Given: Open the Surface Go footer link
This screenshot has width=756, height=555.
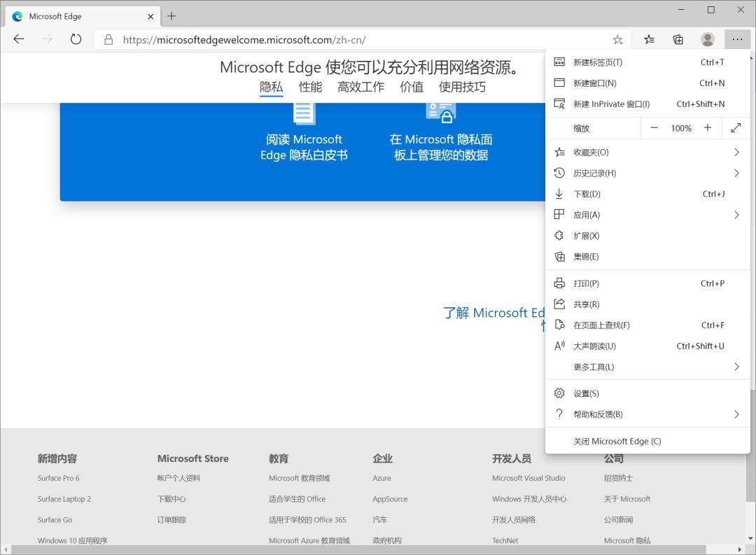Looking at the screenshot, I should [55, 520].
